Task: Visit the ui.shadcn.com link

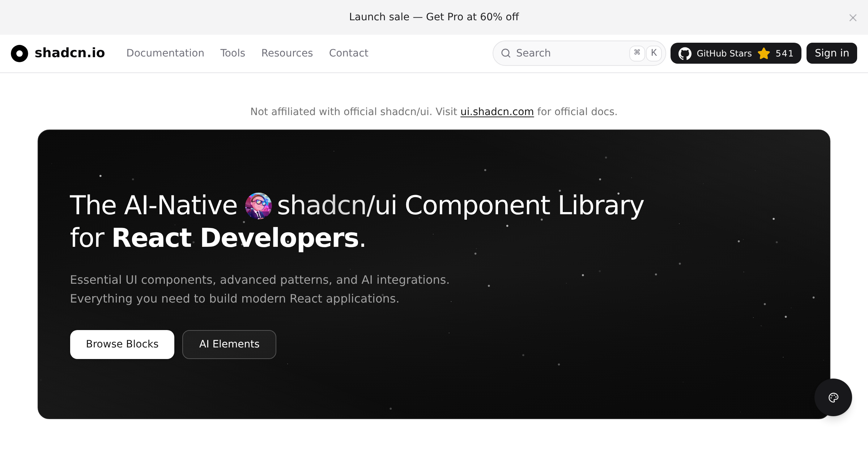Action: 497,112
